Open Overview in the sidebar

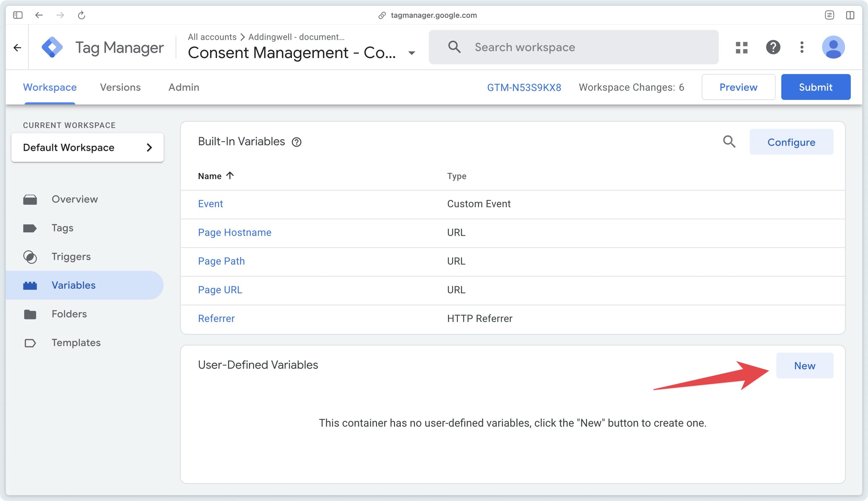85,199
